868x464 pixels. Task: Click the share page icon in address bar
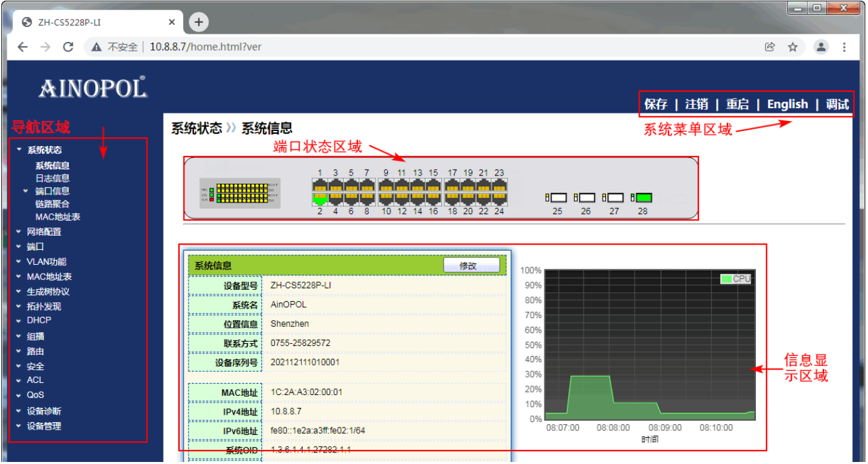point(769,47)
